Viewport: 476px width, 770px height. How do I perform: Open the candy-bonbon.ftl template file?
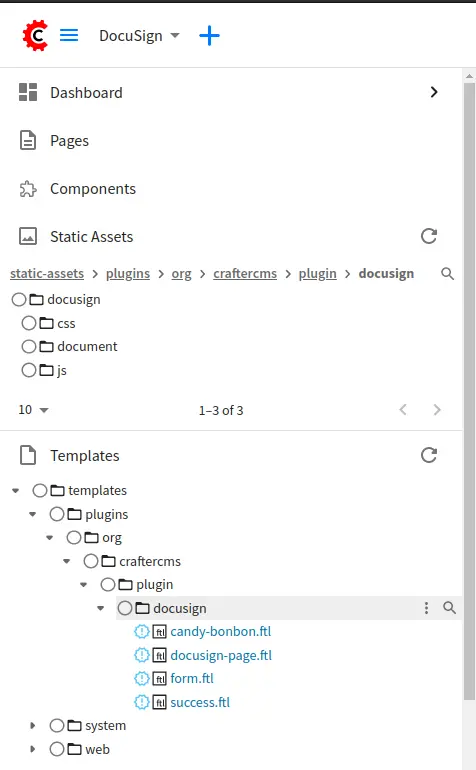[221, 632]
